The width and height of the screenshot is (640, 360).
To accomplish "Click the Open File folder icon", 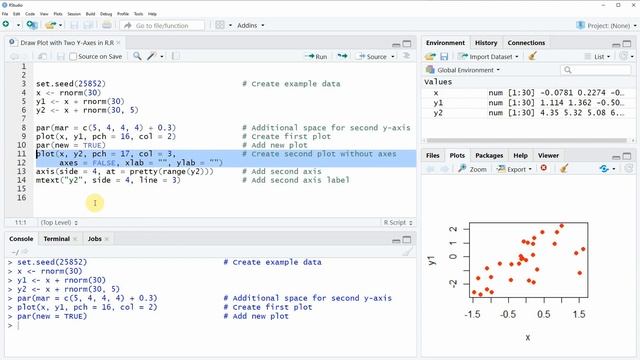I will click(x=51, y=25).
